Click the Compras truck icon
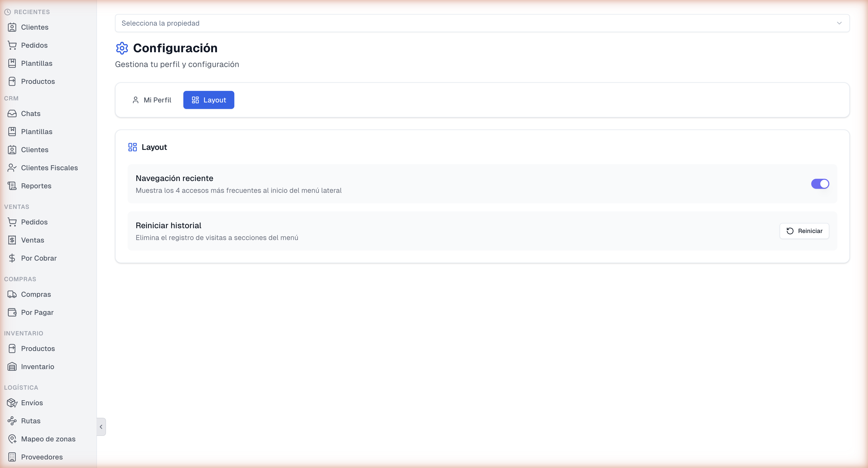 pos(12,295)
